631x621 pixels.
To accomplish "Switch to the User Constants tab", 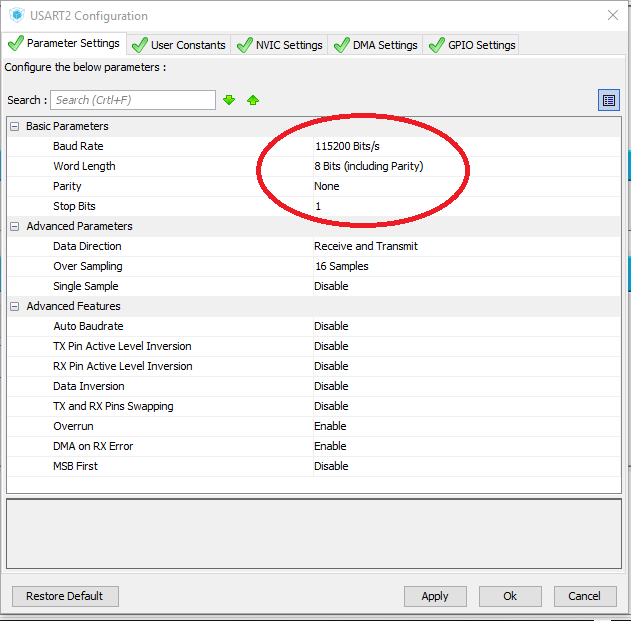I will pos(179,45).
